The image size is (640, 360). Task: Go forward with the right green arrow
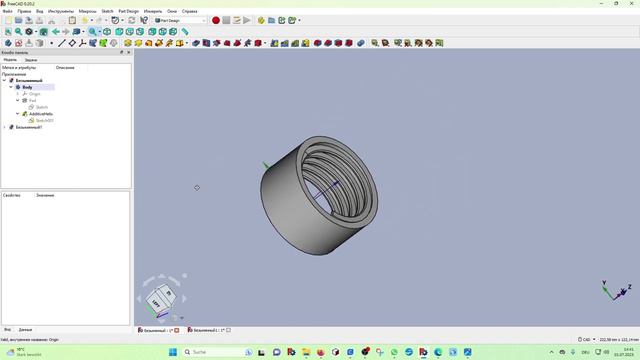click(66, 31)
